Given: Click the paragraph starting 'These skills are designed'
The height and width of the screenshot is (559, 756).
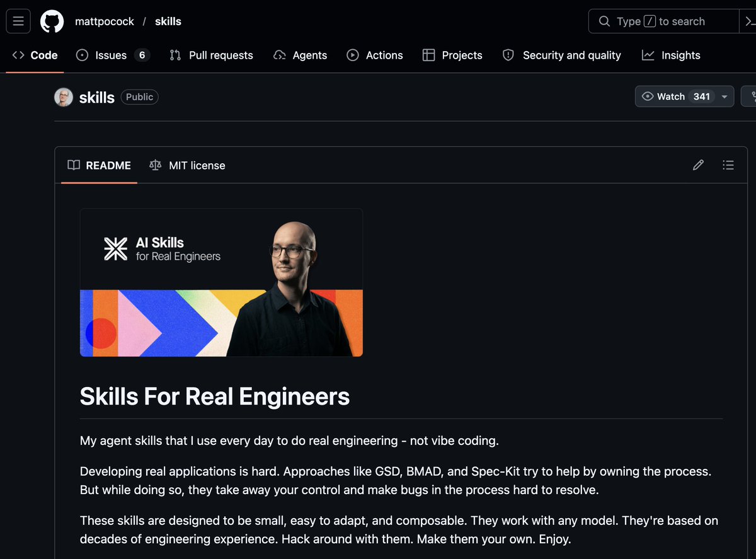Looking at the screenshot, I should click(399, 530).
